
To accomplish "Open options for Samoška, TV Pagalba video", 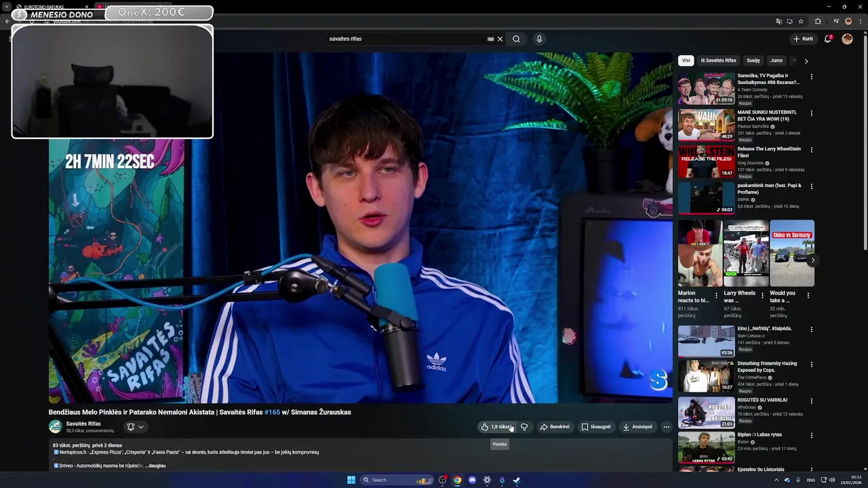I will pos(811,77).
